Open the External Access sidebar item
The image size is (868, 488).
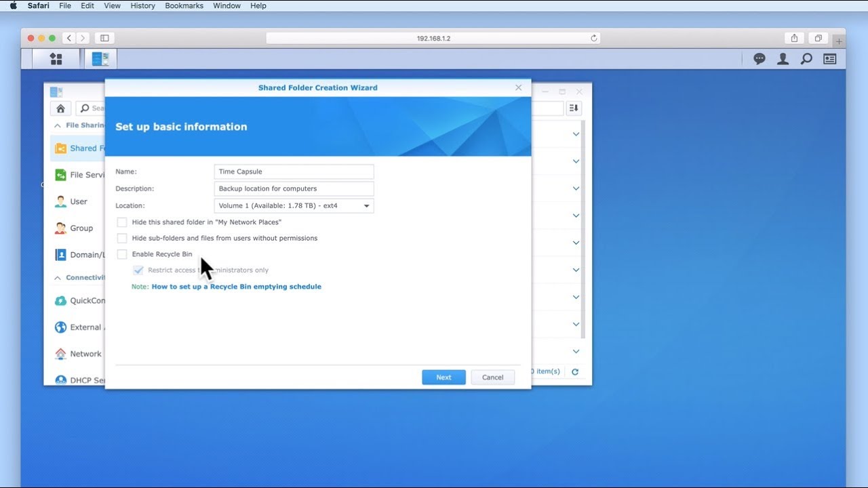79,327
